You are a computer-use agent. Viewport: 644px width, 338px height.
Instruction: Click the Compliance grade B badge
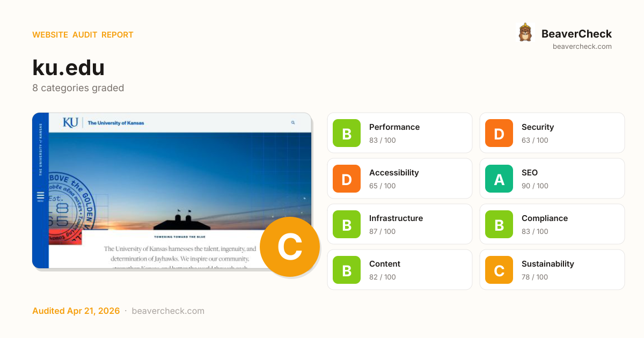(x=499, y=224)
